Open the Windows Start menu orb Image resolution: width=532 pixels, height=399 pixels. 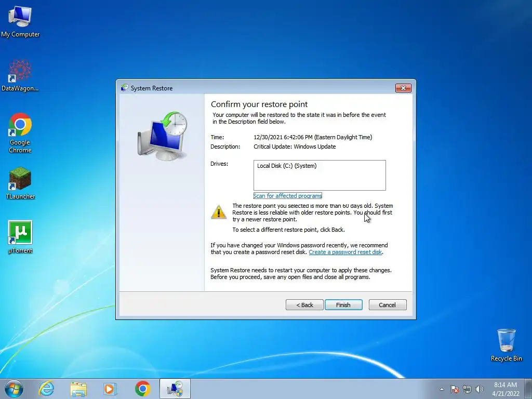click(14, 389)
